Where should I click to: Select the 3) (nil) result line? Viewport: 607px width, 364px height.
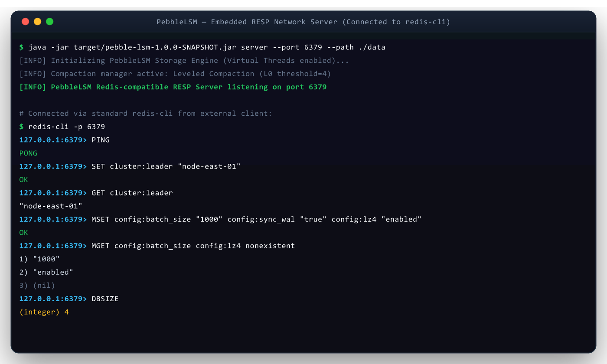click(x=37, y=286)
